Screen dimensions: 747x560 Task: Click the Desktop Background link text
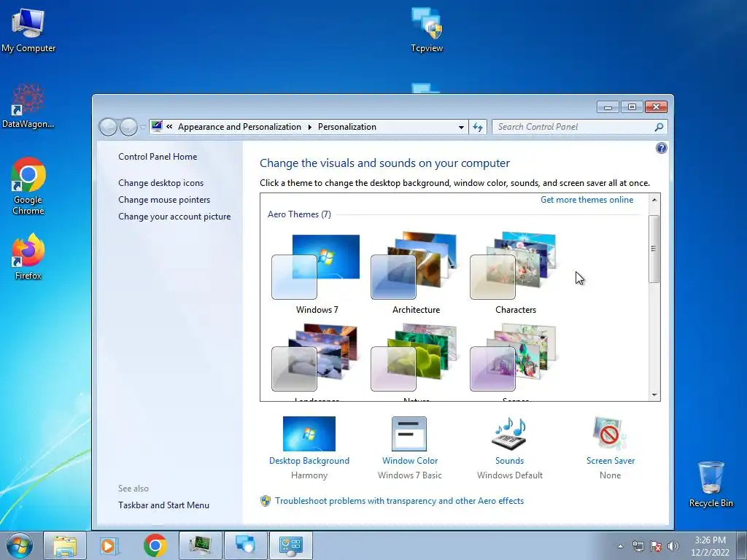(x=309, y=461)
